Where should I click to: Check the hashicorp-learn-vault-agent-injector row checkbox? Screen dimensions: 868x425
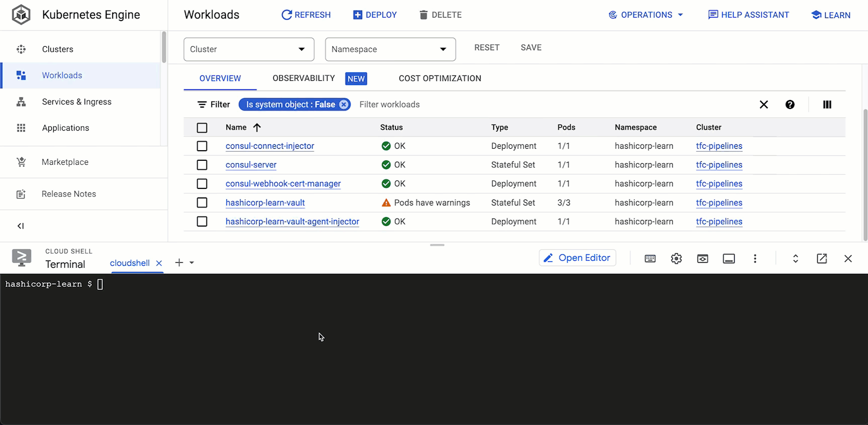point(202,222)
